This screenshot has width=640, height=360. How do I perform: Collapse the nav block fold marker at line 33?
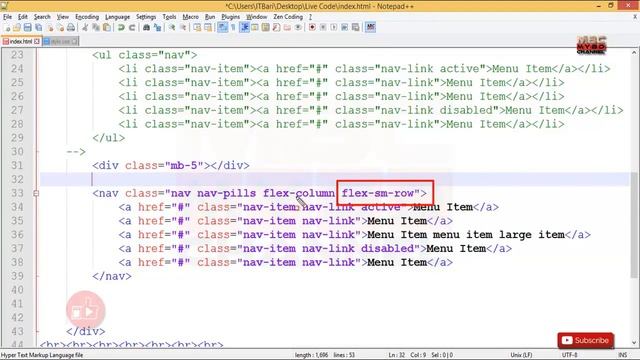(36, 193)
